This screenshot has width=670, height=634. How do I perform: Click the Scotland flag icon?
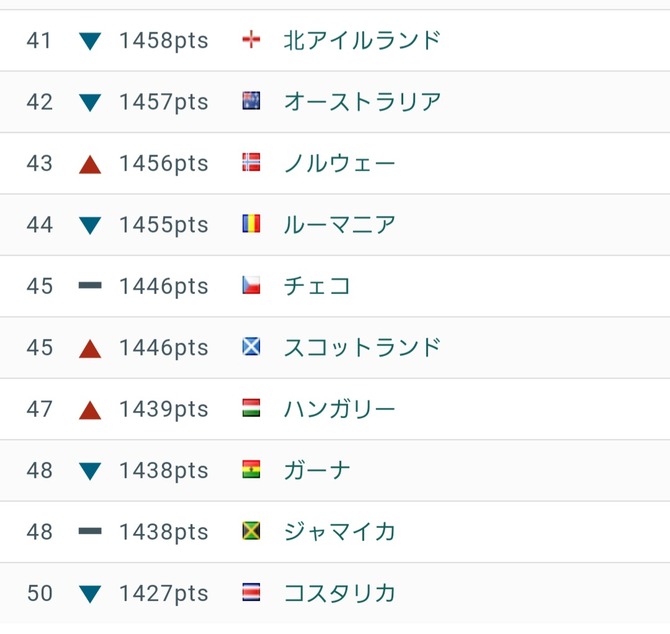pos(251,347)
